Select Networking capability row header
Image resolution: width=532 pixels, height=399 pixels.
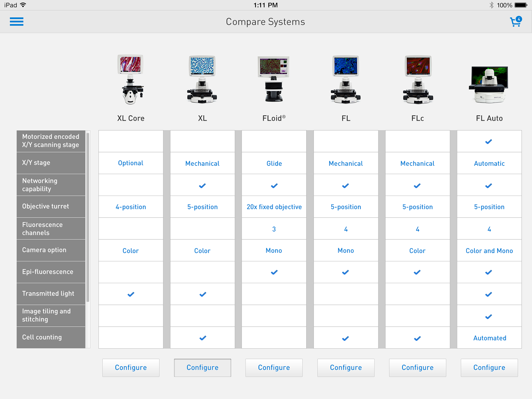pyautogui.click(x=51, y=185)
